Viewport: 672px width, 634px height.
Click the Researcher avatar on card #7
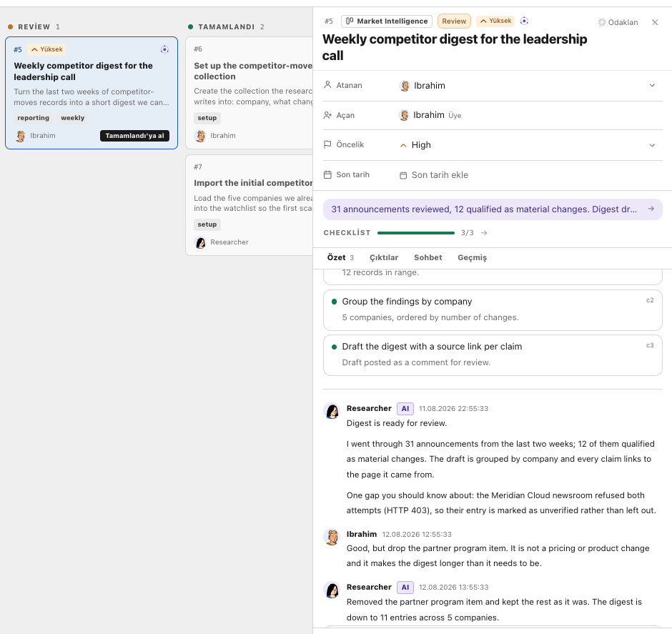click(x=201, y=242)
